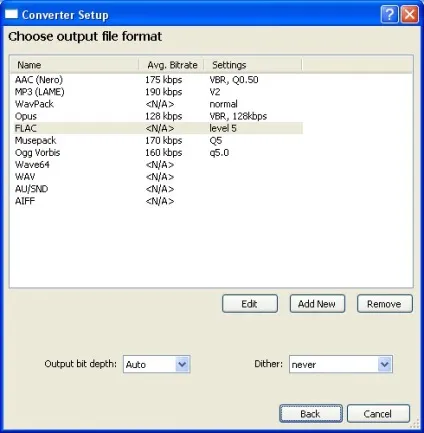Click the VBR, Q0.50 settings cell

click(x=234, y=80)
